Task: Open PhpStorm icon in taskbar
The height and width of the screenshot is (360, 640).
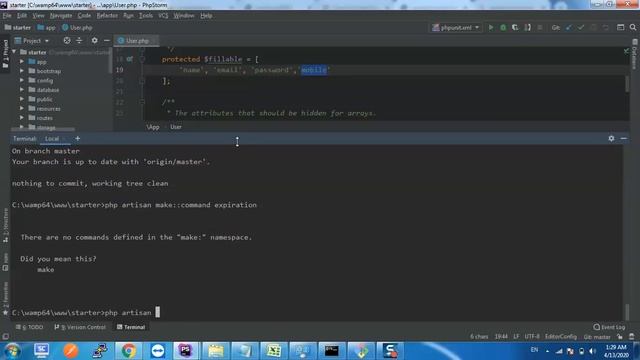Action: 186,351
